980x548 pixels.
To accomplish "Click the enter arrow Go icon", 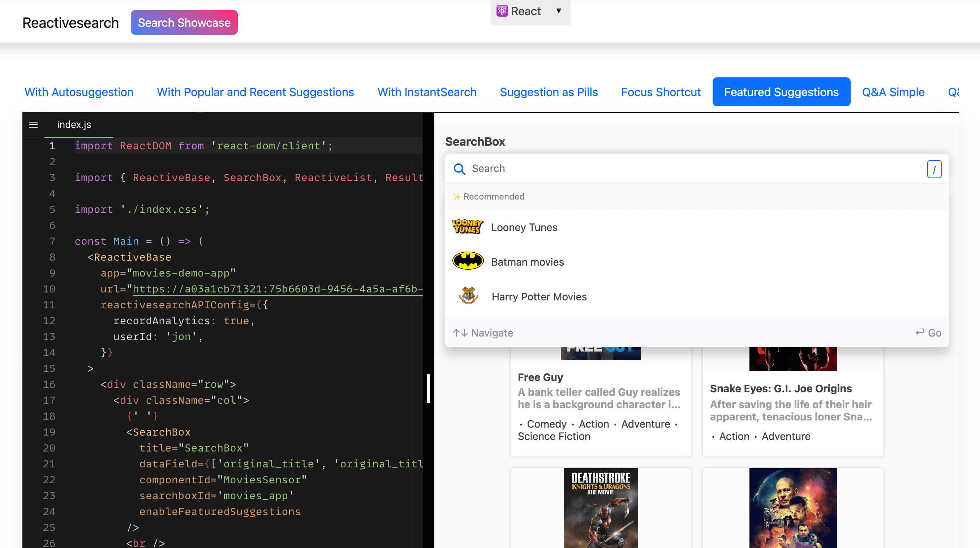I will 920,332.
